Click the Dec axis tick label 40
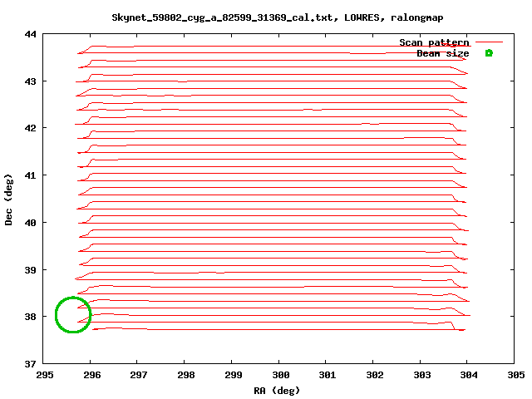The height and width of the screenshot is (399, 532). tap(30, 223)
